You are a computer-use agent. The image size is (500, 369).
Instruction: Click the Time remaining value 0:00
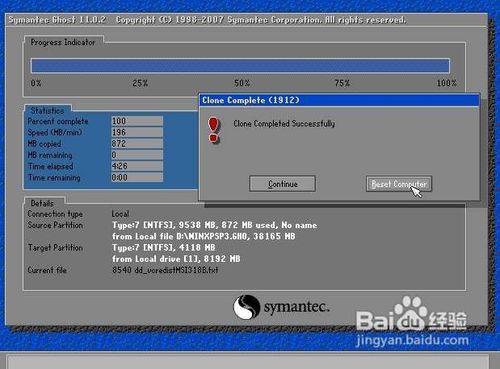click(137, 177)
